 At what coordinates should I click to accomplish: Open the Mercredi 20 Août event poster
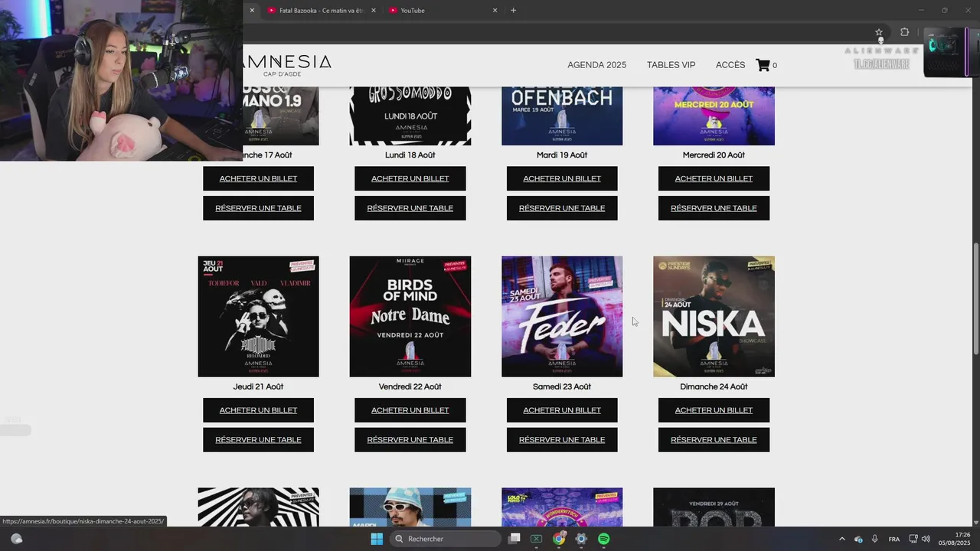[714, 116]
